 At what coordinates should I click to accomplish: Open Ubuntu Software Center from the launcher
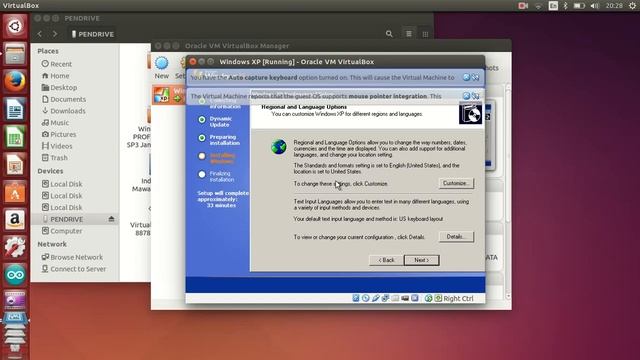[x=15, y=192]
